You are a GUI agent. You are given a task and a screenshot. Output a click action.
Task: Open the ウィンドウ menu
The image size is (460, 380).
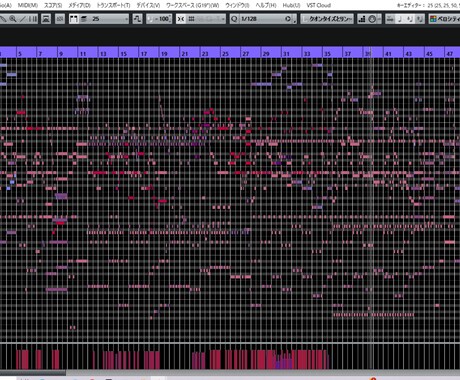pyautogui.click(x=237, y=5)
